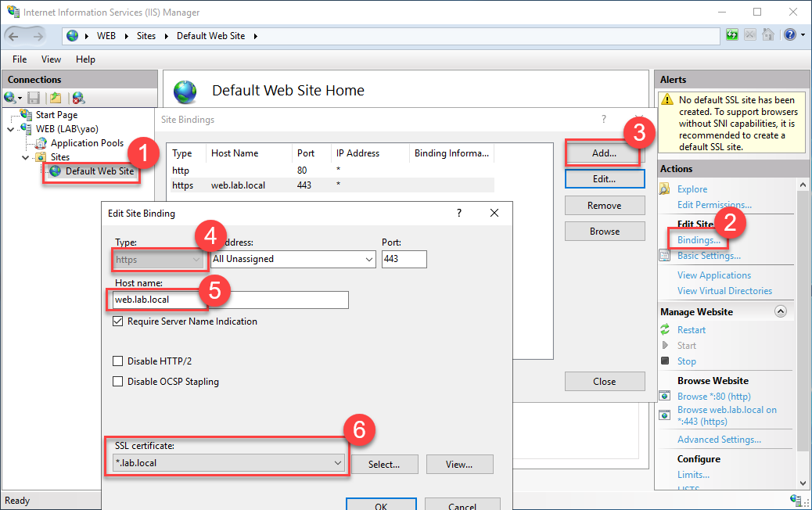
Task: Collapse the Manage Website section
Action: point(780,311)
